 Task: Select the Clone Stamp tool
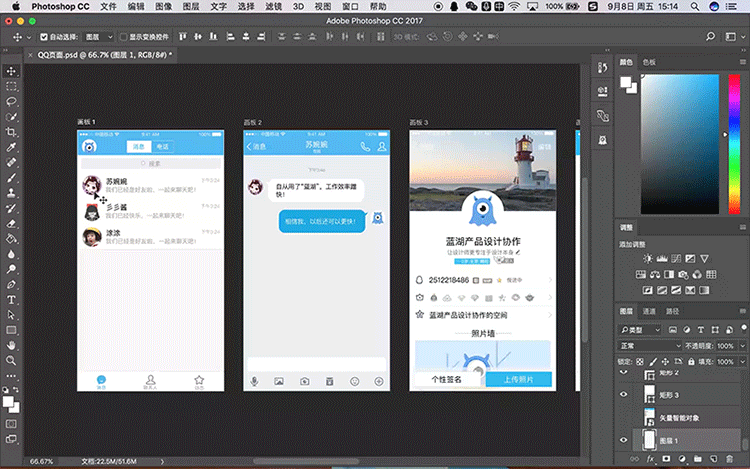point(11,193)
